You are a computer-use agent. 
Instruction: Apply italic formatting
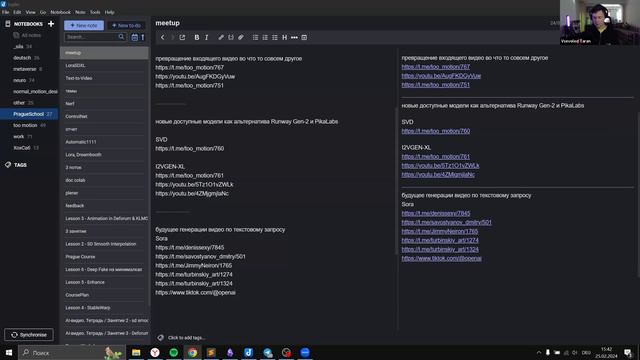(207, 37)
